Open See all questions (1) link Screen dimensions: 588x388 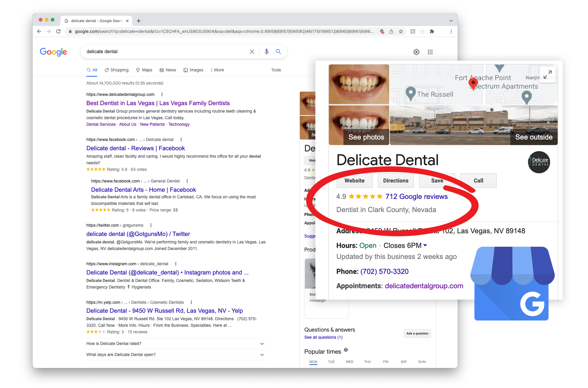pos(323,337)
